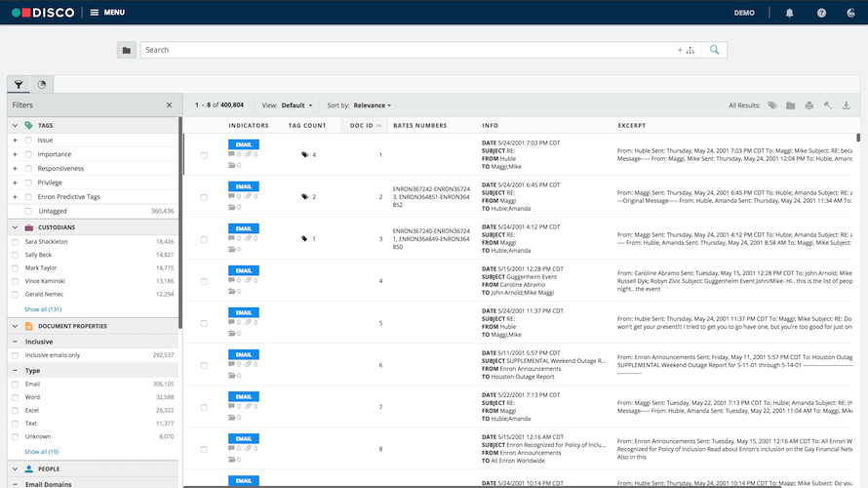This screenshot has height=488, width=868.
Task: Check the Untagged checkbox
Action: [29, 211]
